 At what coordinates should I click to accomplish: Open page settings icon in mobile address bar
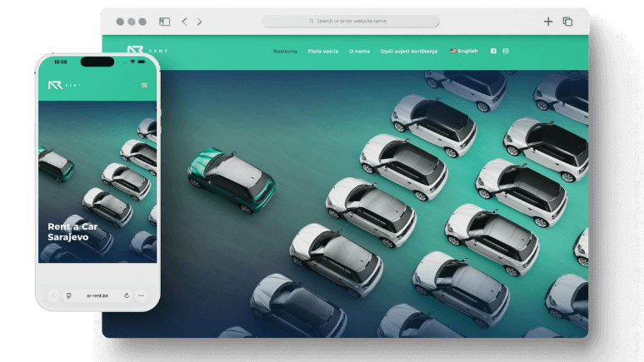point(68,295)
